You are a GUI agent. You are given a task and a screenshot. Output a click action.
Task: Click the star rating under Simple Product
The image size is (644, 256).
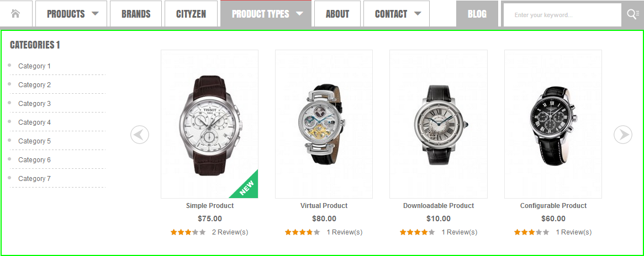click(188, 232)
